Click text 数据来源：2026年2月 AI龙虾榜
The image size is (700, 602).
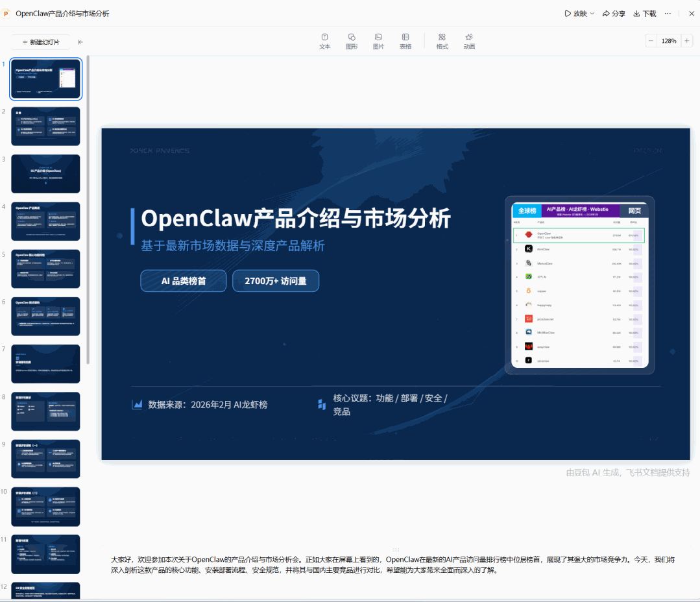click(x=208, y=405)
